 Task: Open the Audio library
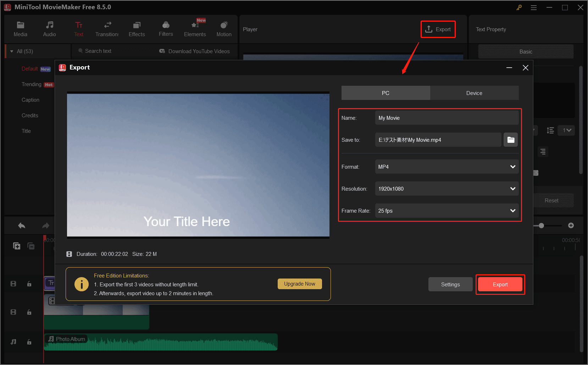click(49, 28)
